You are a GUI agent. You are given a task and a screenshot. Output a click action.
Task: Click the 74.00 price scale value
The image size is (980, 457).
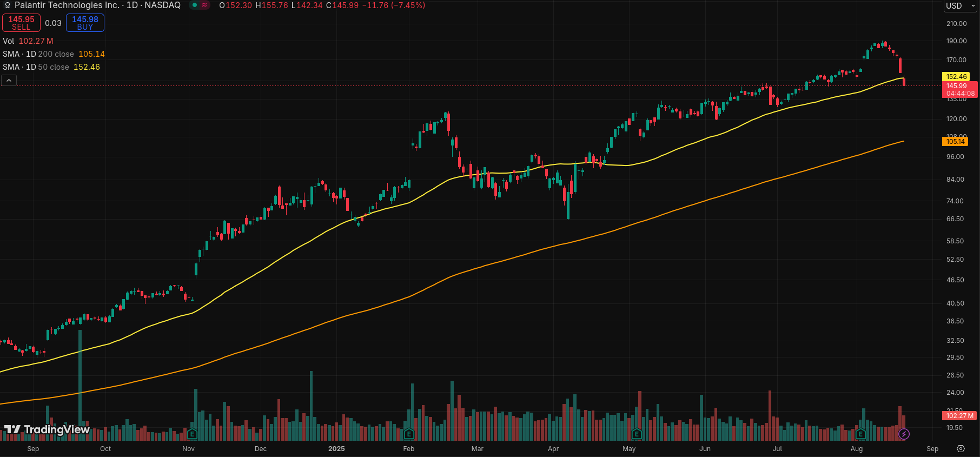point(955,201)
